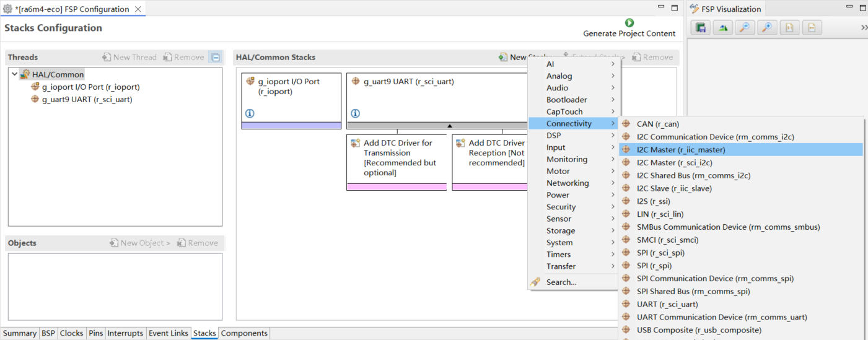Select I2C Master (r_iic_master) from submenu
This screenshot has height=340, width=868.
pos(680,149)
